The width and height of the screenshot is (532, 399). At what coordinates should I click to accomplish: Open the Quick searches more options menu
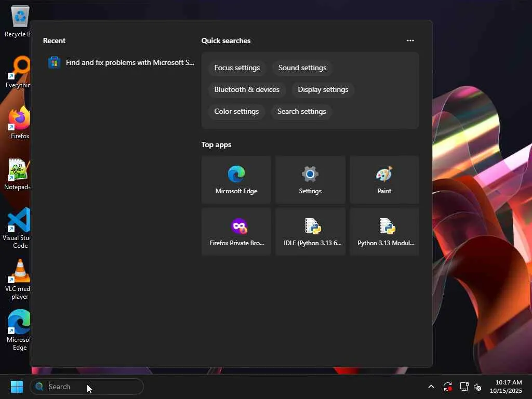(410, 41)
